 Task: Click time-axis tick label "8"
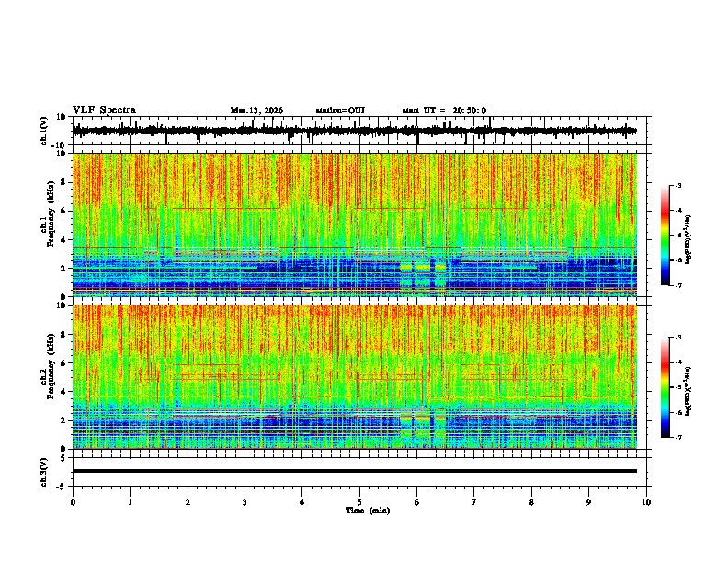(531, 502)
